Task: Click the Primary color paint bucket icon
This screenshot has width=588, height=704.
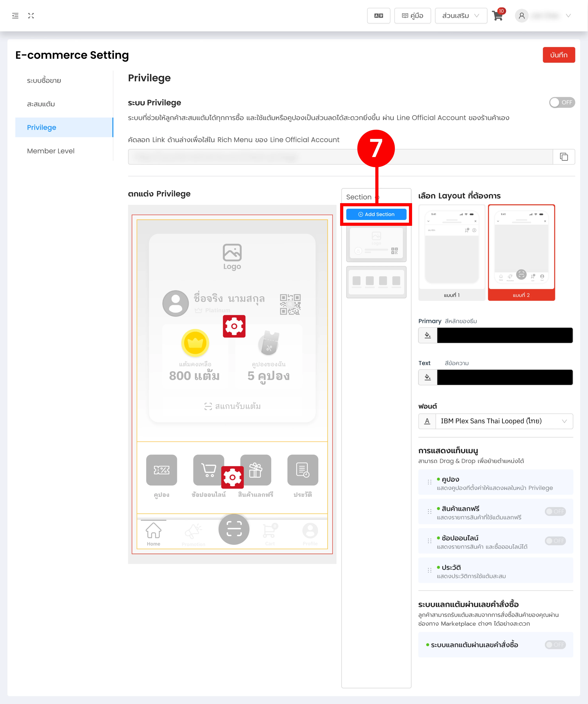Action: pos(428,335)
